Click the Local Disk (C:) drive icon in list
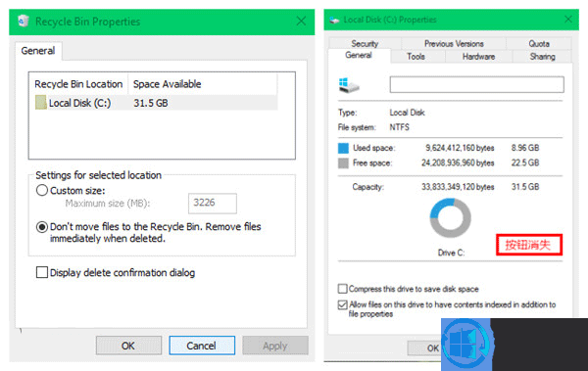This screenshot has height=371, width=588. tap(40, 103)
